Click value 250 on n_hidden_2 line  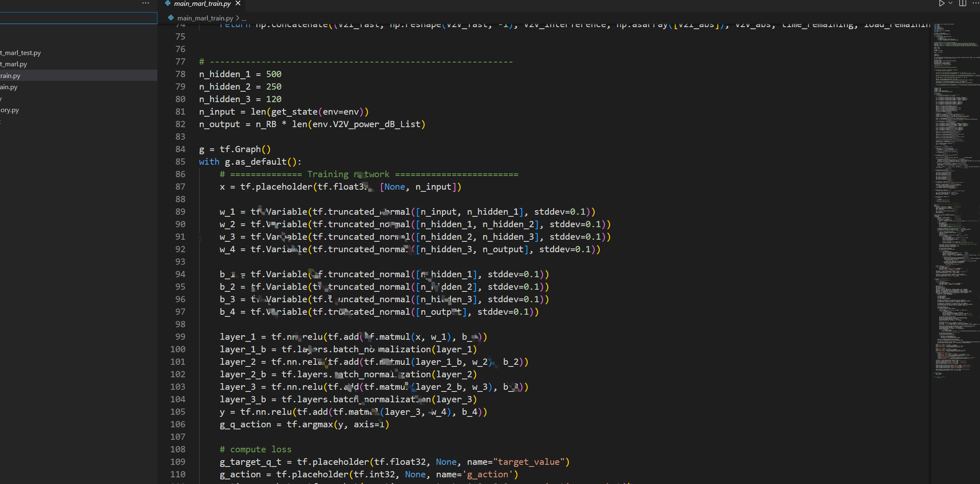[274, 87]
